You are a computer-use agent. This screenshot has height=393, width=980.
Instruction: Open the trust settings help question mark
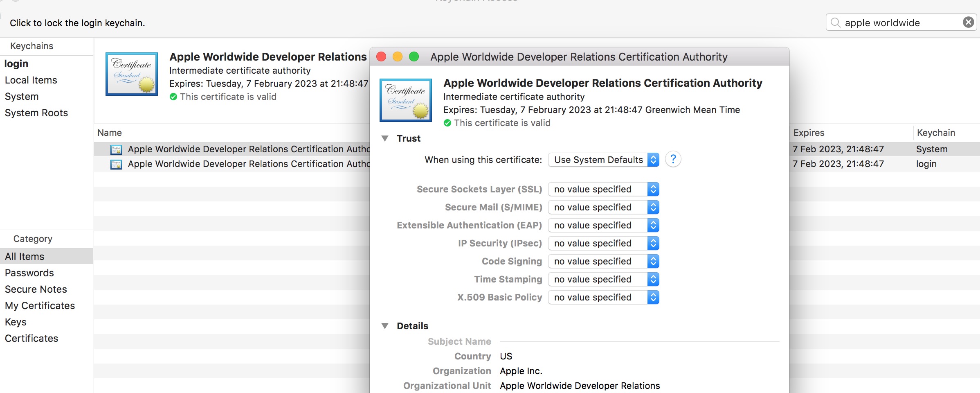point(673,159)
